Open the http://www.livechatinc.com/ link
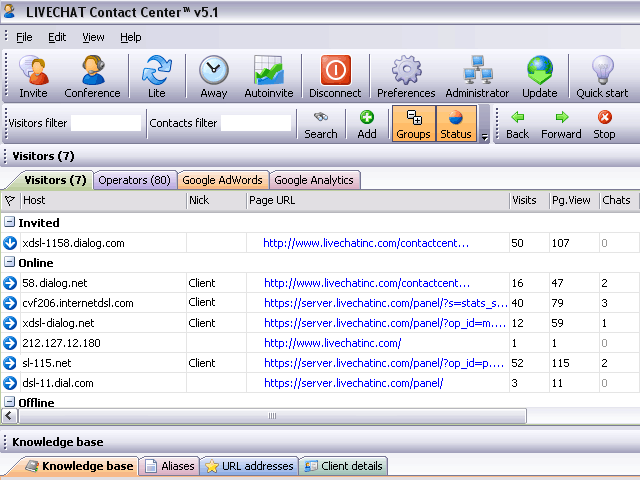 tap(333, 343)
